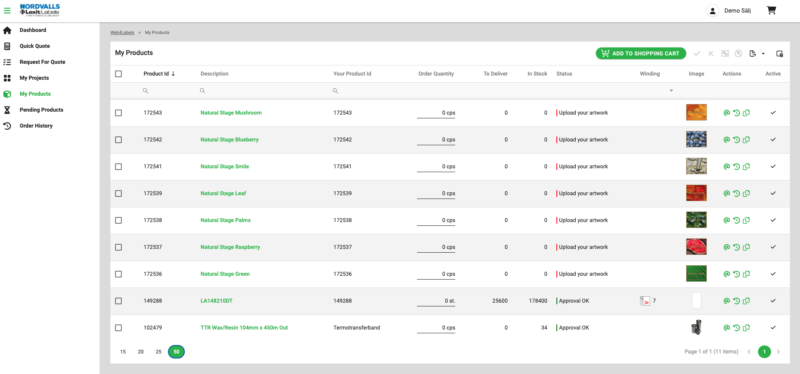Image resolution: width=800 pixels, height=374 pixels.
Task: Click history icon for Natural Stage Palms
Action: [x=736, y=220]
